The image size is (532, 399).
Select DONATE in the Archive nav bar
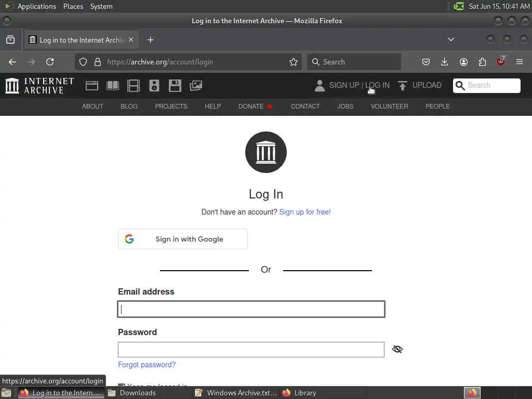point(255,106)
